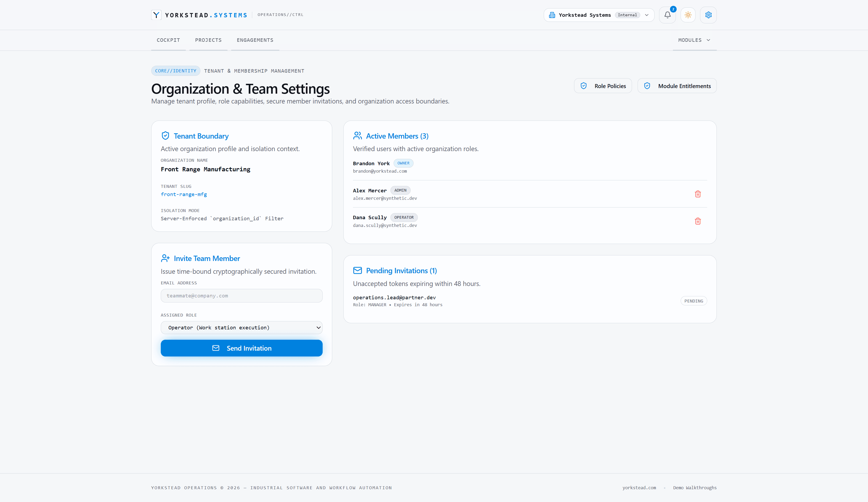Click the building icon in organization switcher
This screenshot has height=502, width=868.
point(552,15)
